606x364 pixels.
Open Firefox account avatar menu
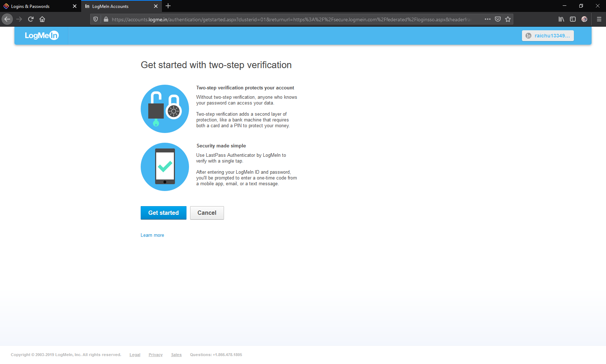click(584, 19)
